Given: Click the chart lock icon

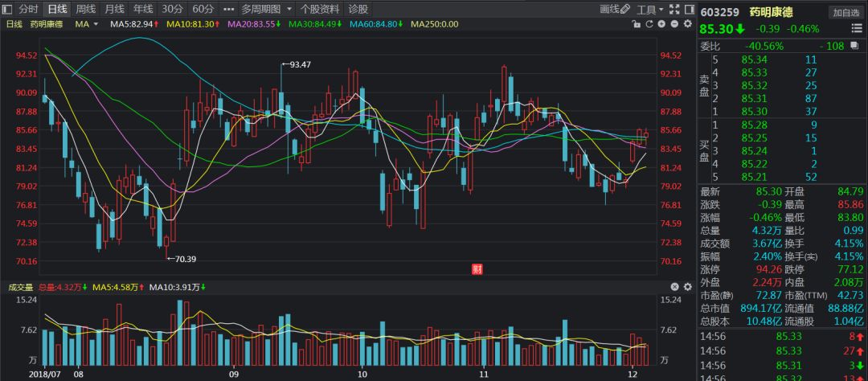Looking at the screenshot, I should coord(635,24).
